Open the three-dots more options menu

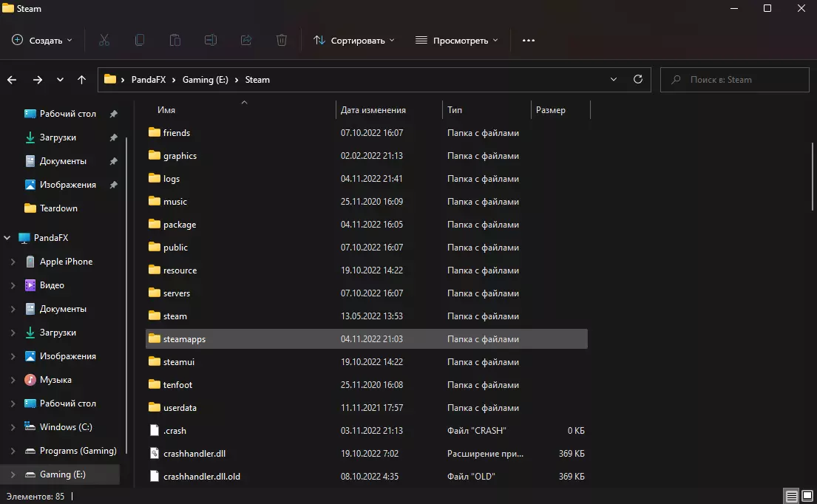[x=529, y=40]
